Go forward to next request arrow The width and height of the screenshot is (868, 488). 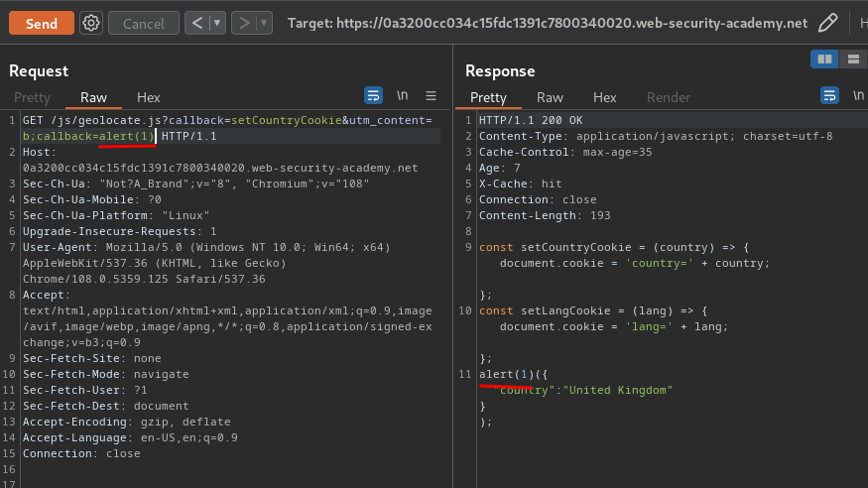244,23
